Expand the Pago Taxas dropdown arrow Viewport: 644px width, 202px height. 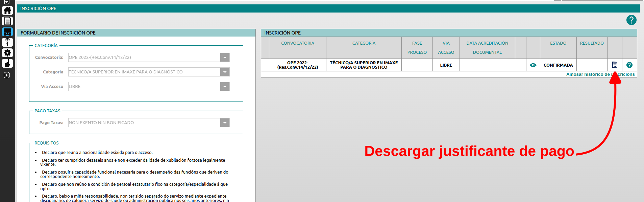click(x=225, y=123)
